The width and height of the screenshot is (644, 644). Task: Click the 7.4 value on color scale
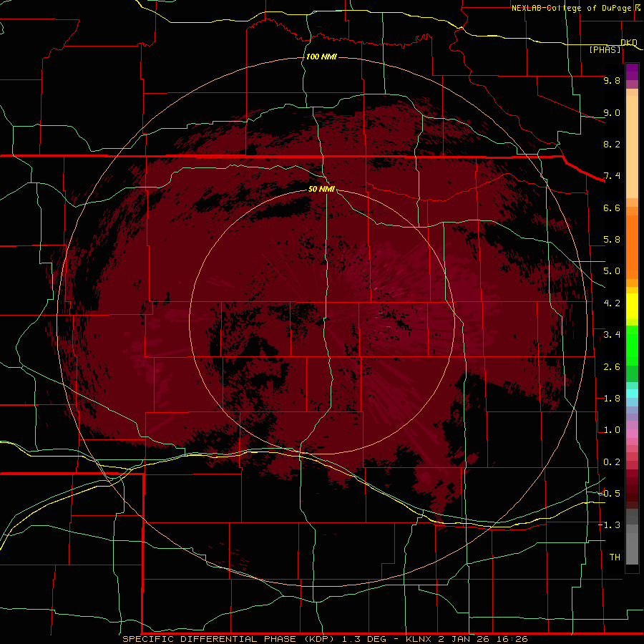(x=612, y=176)
